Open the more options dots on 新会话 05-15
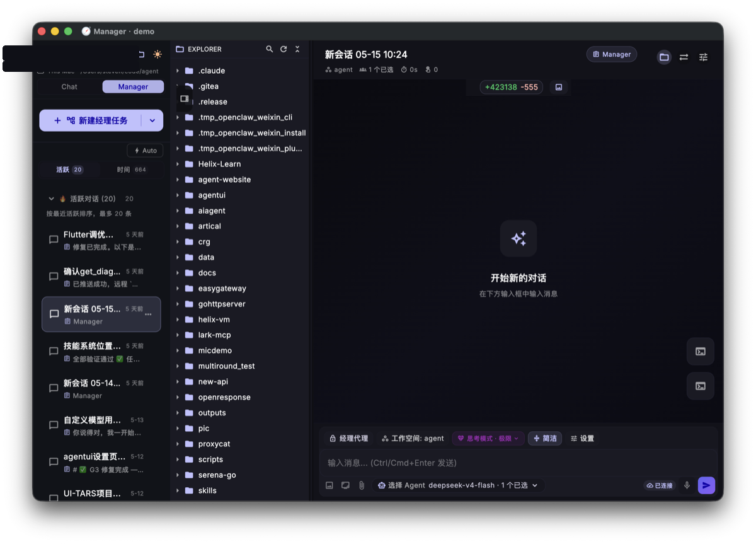This screenshot has height=544, width=756. coord(148,314)
